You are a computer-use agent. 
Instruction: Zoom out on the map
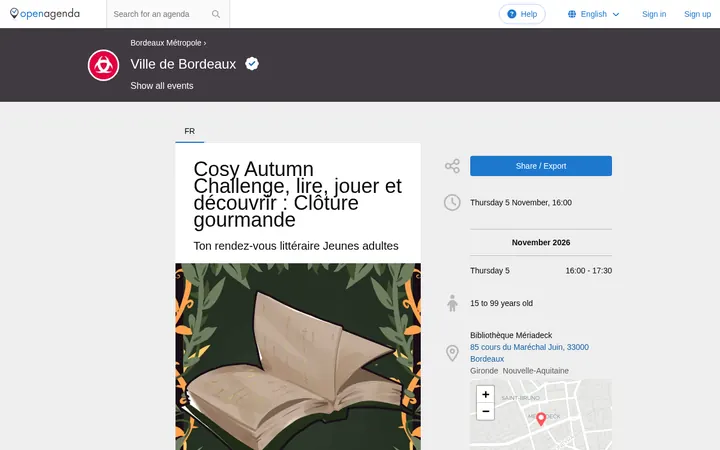[485, 411]
